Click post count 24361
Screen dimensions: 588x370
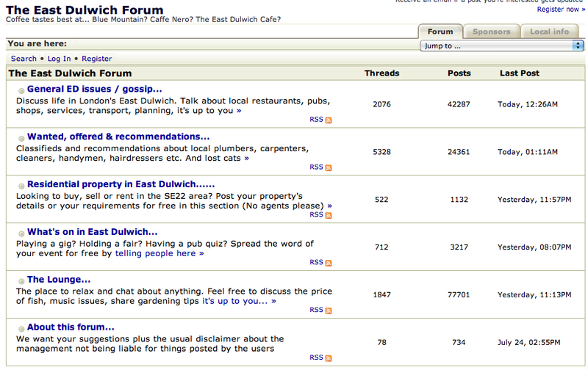click(459, 152)
